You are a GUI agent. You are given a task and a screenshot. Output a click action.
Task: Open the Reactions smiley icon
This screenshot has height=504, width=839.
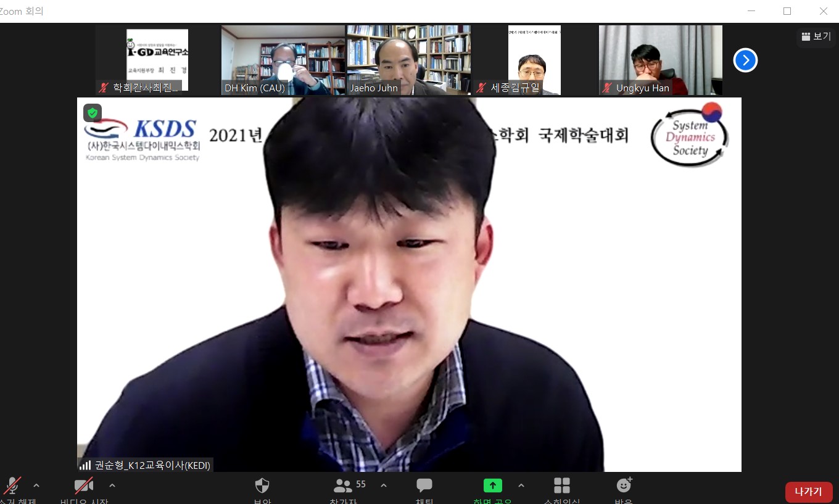624,486
